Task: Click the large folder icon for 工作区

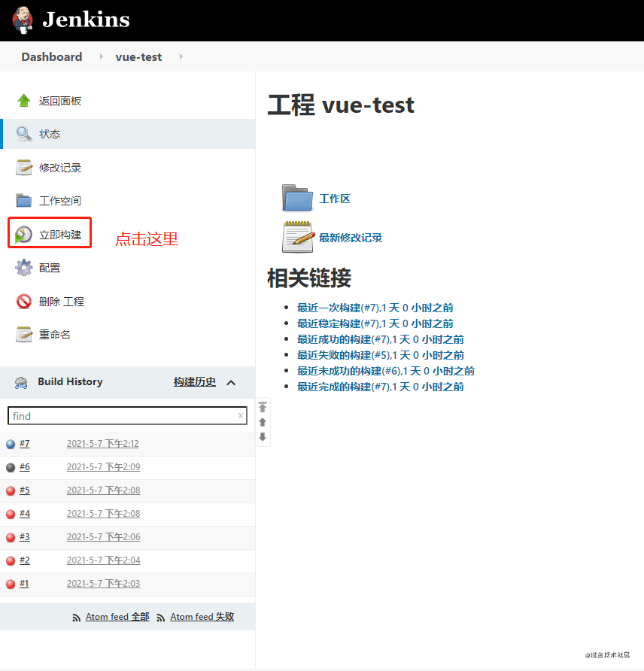Action: click(x=297, y=198)
